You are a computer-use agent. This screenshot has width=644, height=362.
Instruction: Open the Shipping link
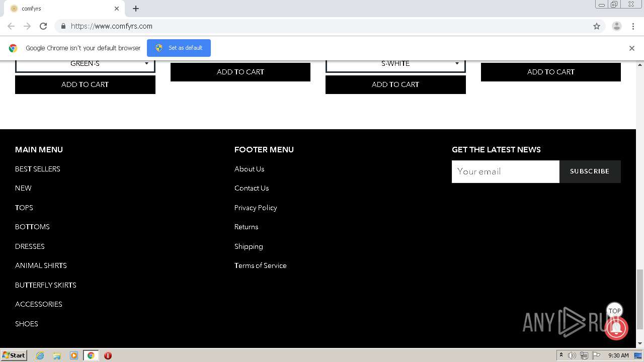[249, 246]
